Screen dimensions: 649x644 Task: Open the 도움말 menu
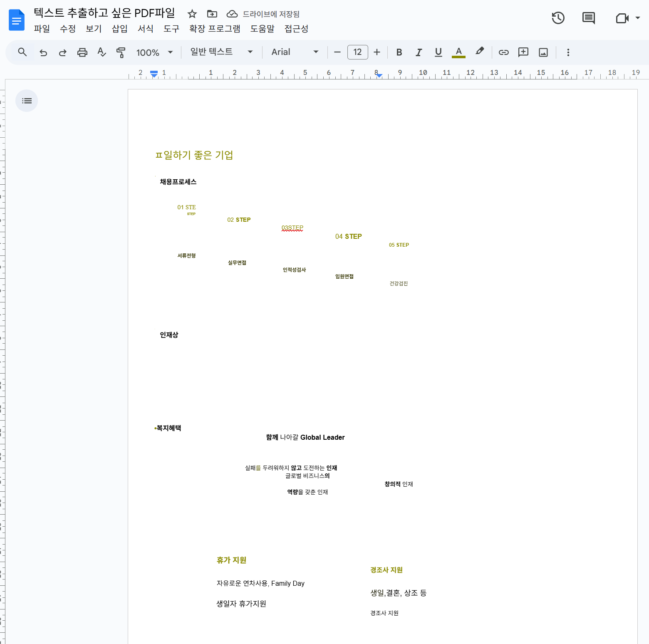(x=263, y=29)
